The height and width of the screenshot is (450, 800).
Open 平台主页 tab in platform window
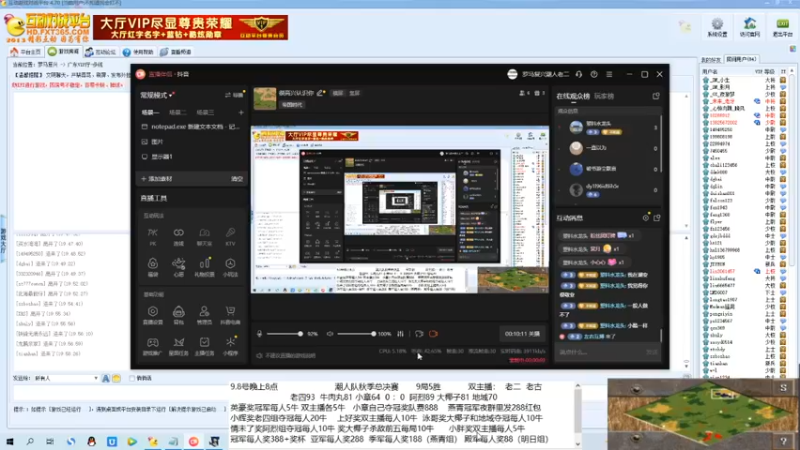click(26, 52)
